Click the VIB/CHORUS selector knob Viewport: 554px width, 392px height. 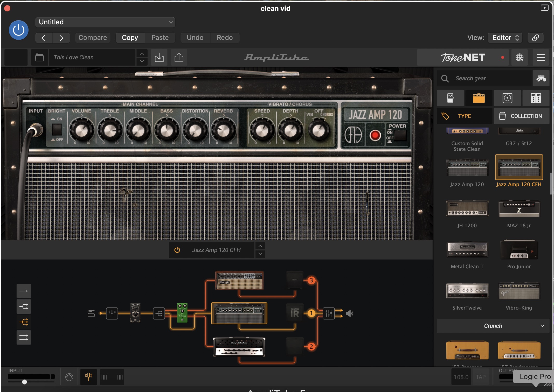tap(319, 130)
